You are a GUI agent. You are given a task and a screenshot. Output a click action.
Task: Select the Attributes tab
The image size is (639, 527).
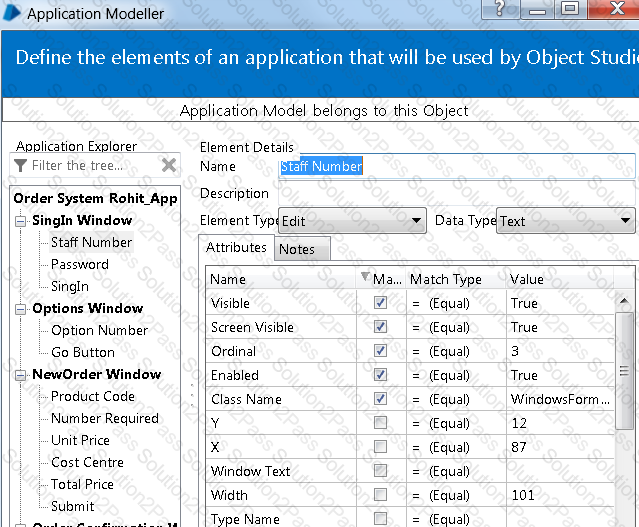(236, 247)
